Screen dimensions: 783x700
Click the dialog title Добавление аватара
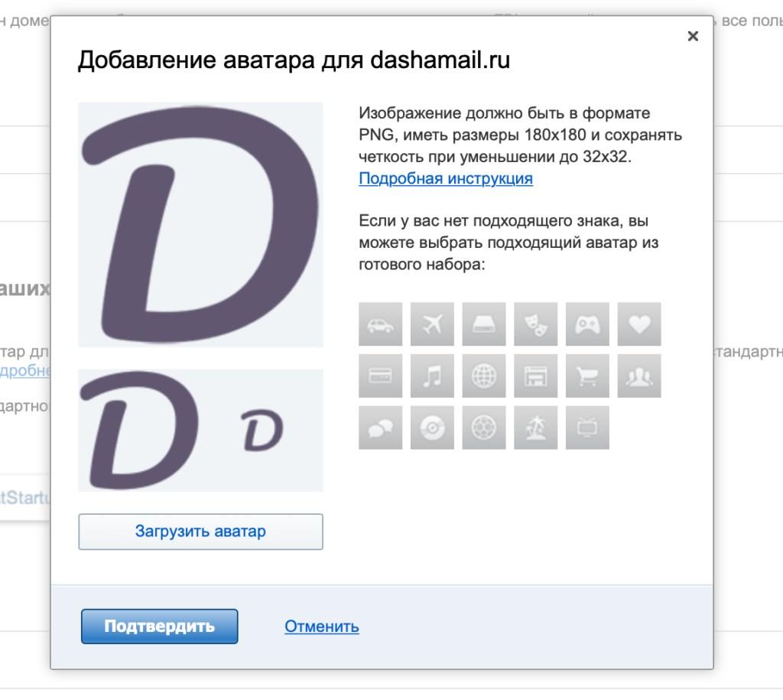click(x=294, y=60)
